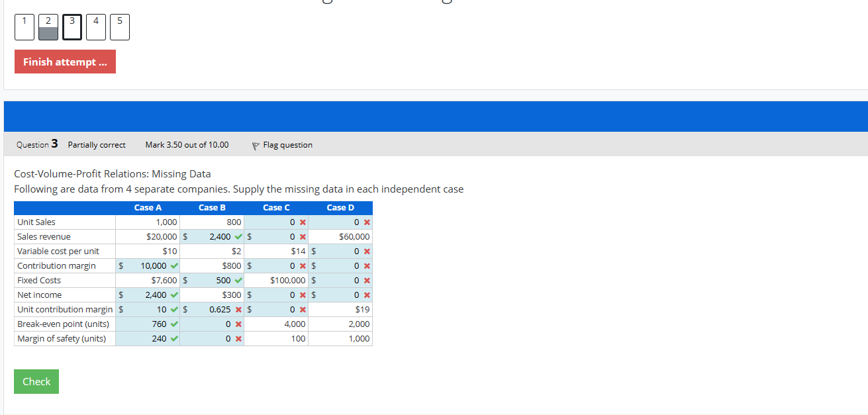Go to quiz question 1
This screenshot has width=868, height=415.
(x=24, y=27)
